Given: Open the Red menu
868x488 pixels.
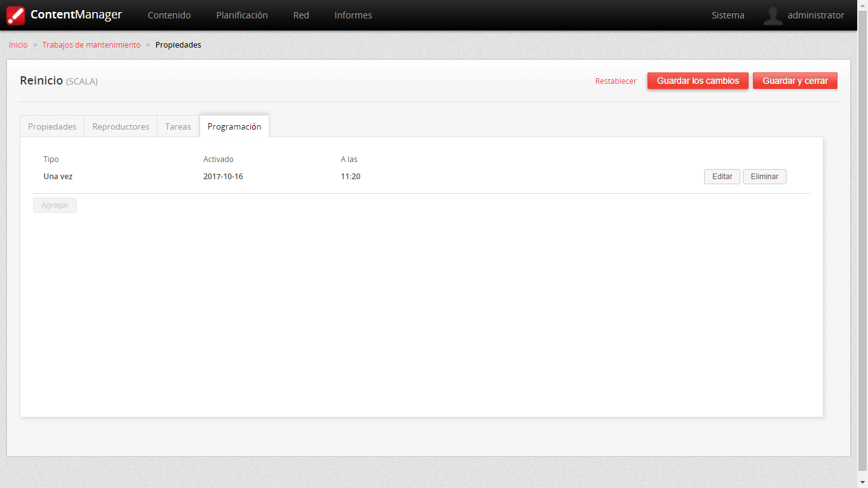Looking at the screenshot, I should [x=301, y=15].
